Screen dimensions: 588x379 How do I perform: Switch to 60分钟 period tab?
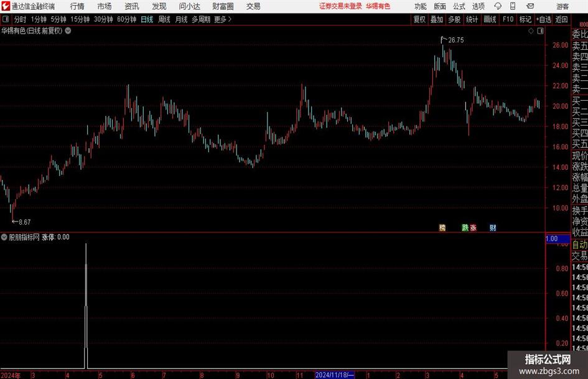click(127, 19)
